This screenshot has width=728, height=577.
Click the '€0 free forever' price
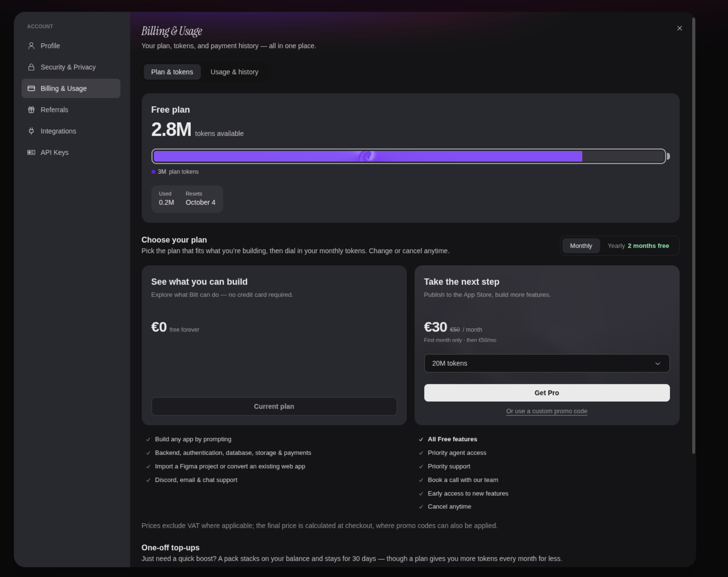[x=175, y=327]
